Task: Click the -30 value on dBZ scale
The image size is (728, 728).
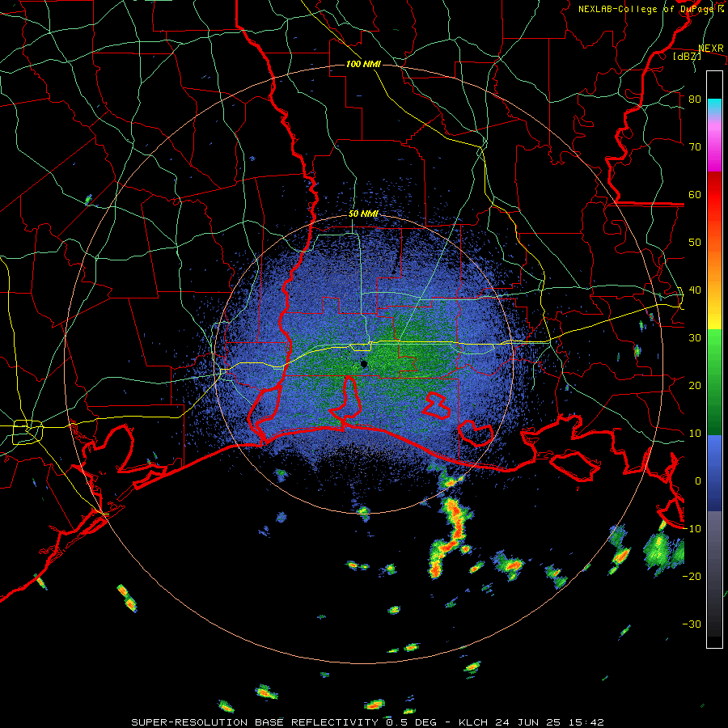Action: point(692,624)
